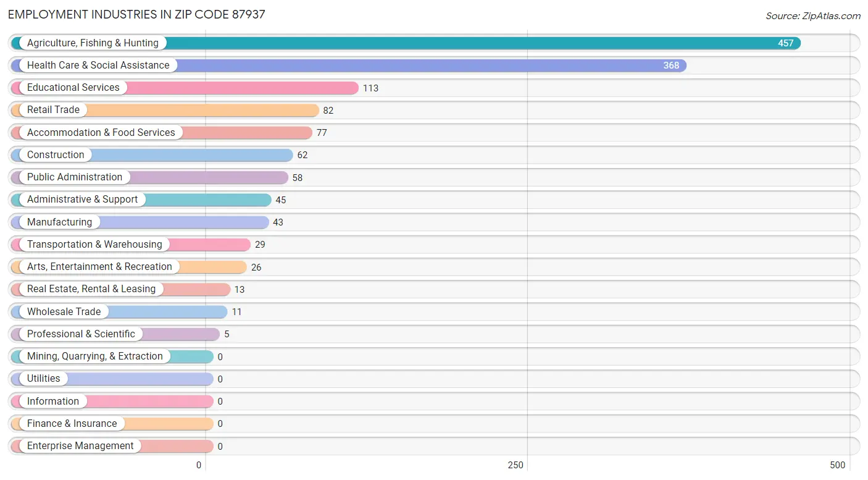Click the 113 value beside Educational Services
This screenshot has height=480, width=868.
coord(370,88)
